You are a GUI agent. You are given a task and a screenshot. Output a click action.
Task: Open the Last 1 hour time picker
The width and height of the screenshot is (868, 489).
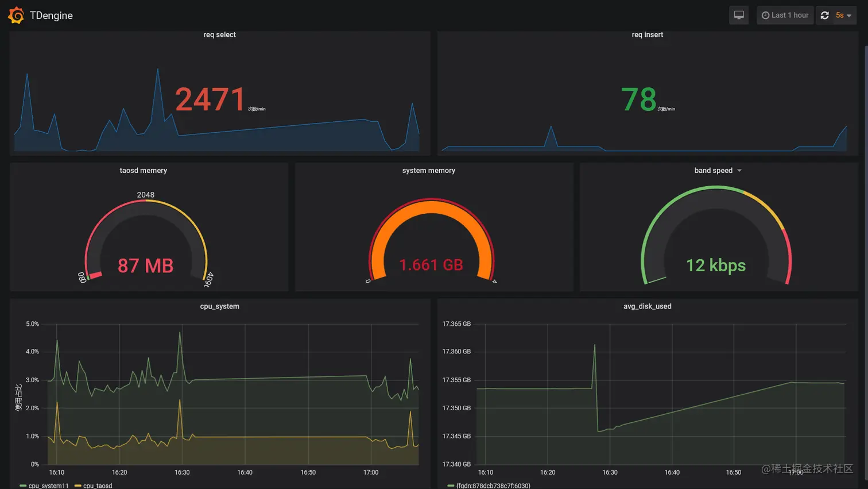[785, 16]
